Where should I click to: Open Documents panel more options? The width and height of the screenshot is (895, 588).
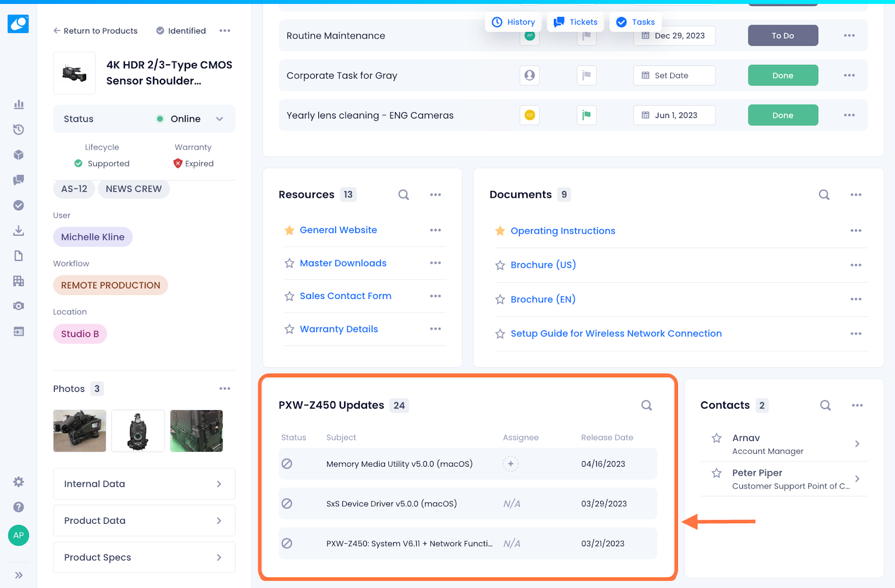pyautogui.click(x=856, y=195)
